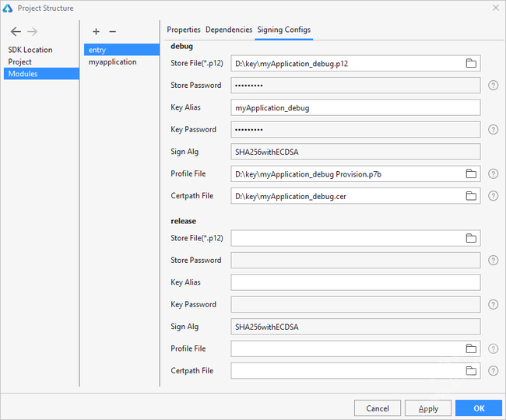Screen dimensions: 506x420
Task: Click the release section heading
Action: pos(183,221)
